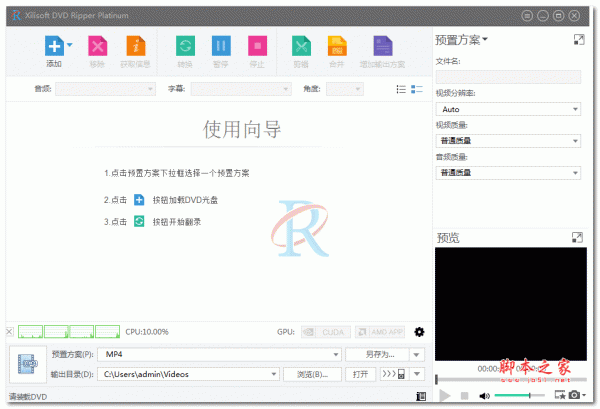Open the Audio Quality (音频质量) dropdown

(x=508, y=173)
